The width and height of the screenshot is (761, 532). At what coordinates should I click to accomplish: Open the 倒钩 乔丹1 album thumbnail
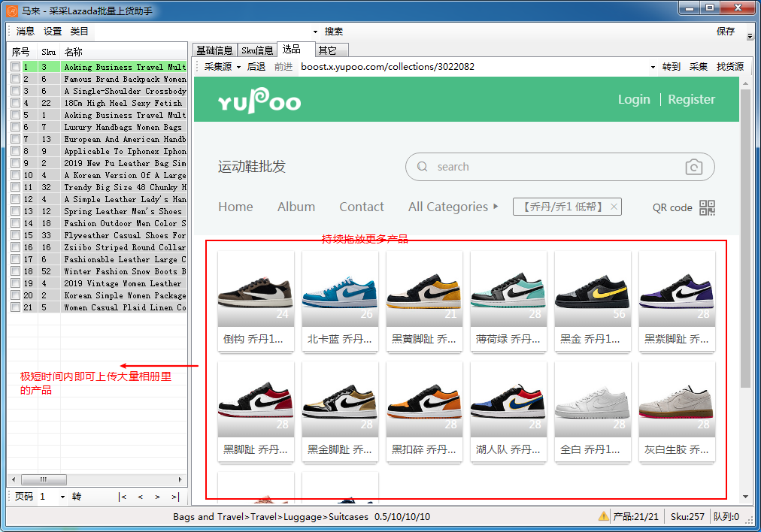tap(255, 289)
